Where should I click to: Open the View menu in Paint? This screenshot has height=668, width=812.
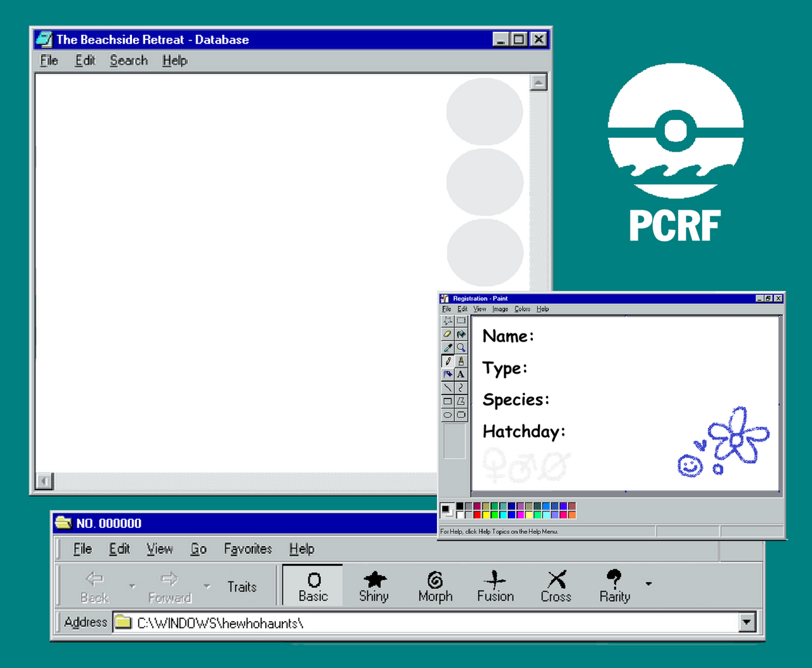480,309
